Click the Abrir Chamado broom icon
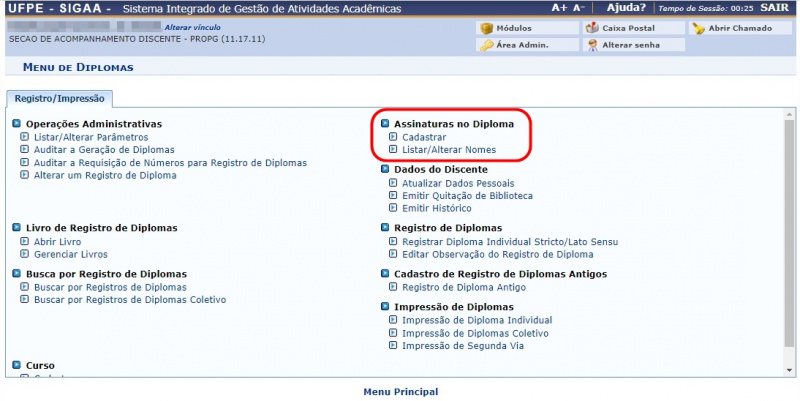 click(x=698, y=29)
